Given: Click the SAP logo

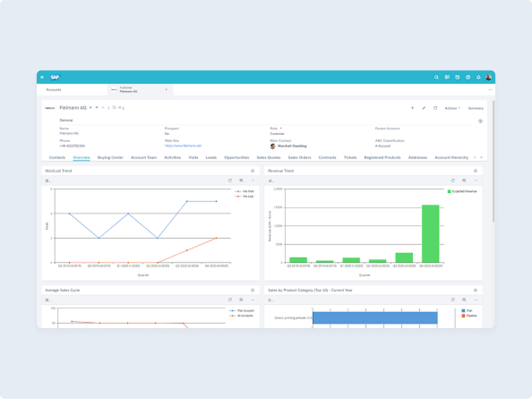Looking at the screenshot, I should point(55,77).
